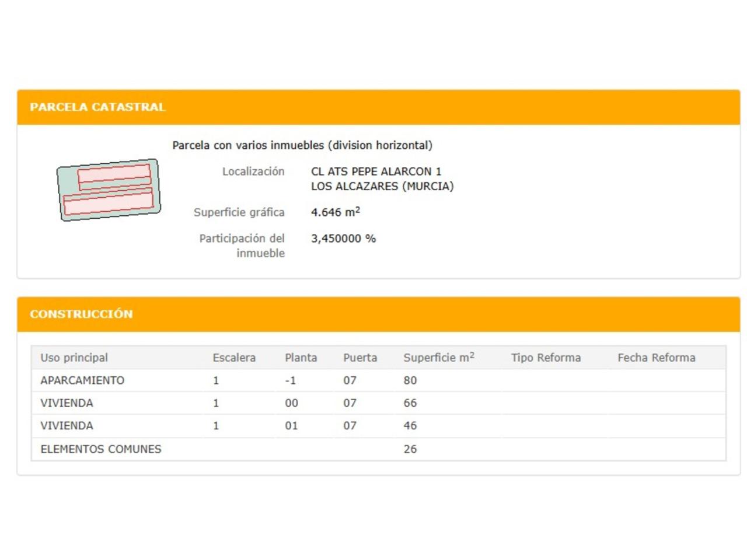Click the LOS ALCAZARES (MURCIA) locality text
The height and width of the screenshot is (560, 747).
point(382,186)
